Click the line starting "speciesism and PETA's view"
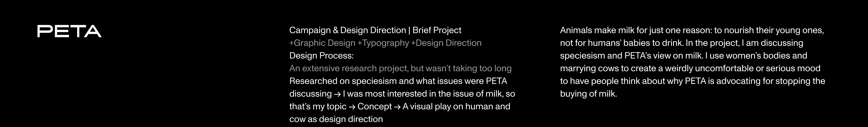Screen dimensions: 868x127 point(683,56)
